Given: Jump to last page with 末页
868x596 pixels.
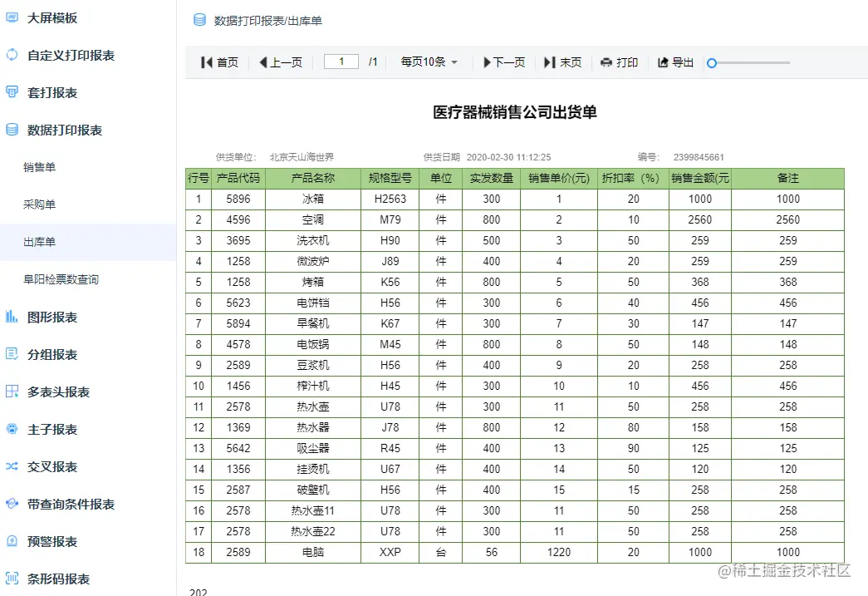Looking at the screenshot, I should (563, 62).
